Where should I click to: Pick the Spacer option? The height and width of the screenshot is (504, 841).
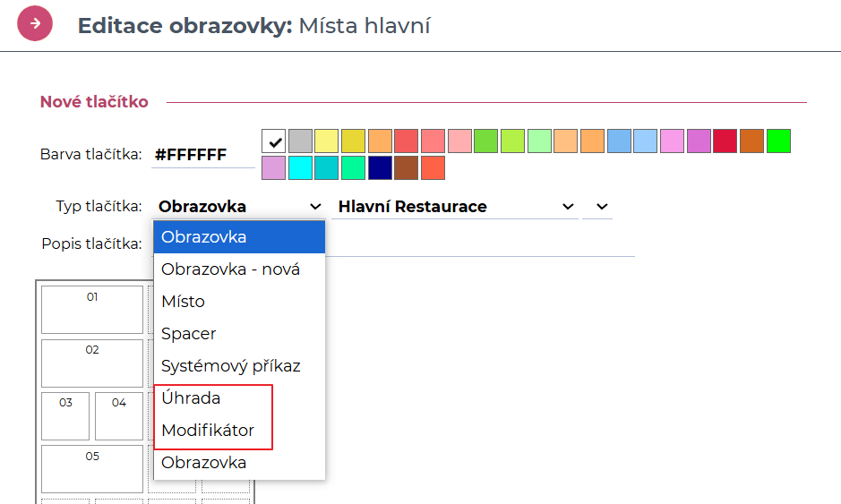click(239, 334)
